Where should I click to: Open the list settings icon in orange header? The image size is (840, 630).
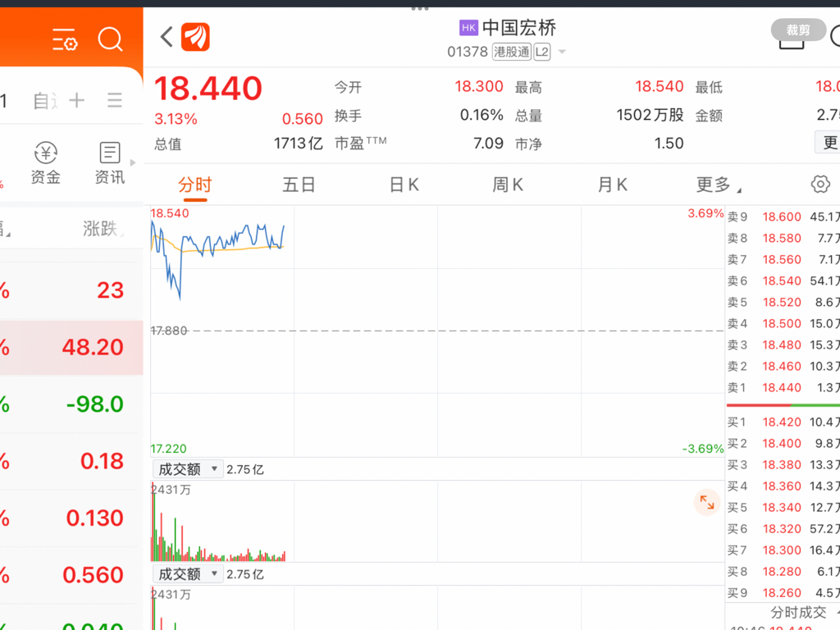click(x=65, y=39)
